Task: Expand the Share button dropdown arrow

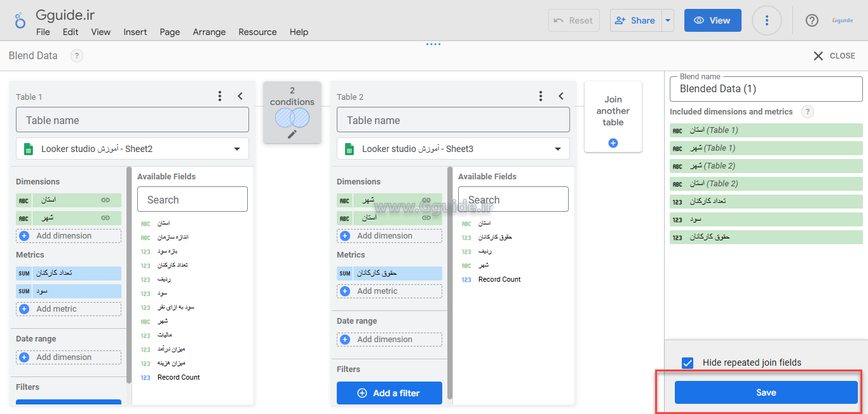Action: [667, 20]
